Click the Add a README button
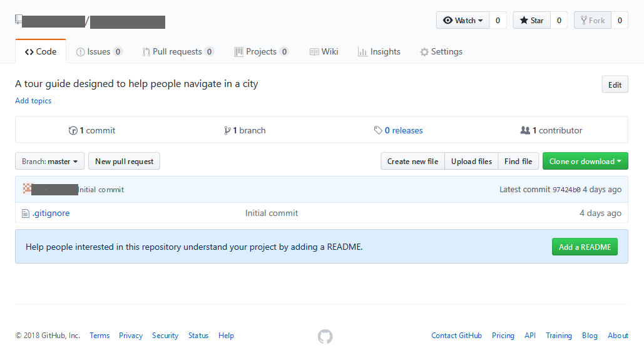644x355 pixels. pyautogui.click(x=585, y=247)
